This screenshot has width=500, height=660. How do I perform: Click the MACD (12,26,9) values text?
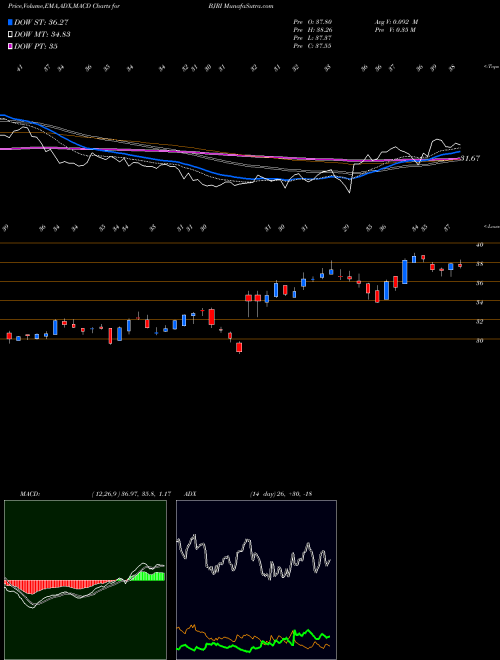[x=131, y=494]
